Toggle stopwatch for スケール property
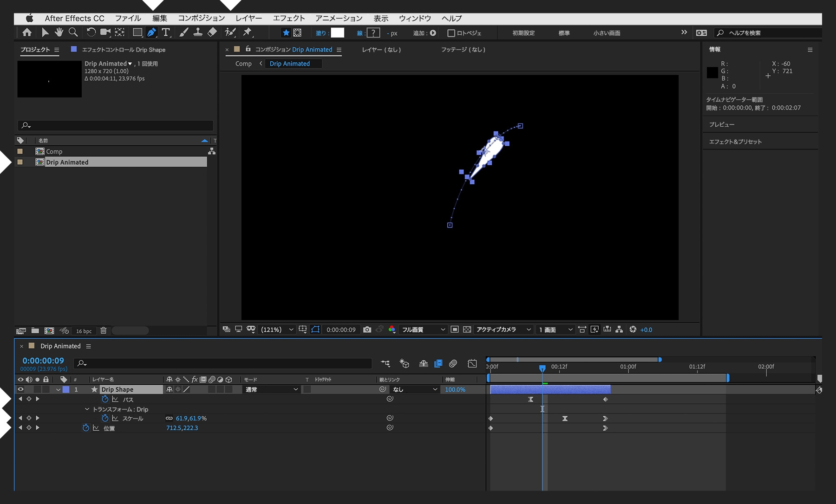Screen dimensions: 836x504 tap(105, 419)
